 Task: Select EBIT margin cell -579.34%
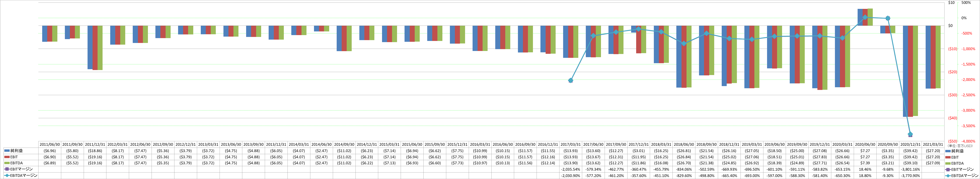tap(593, 169)
